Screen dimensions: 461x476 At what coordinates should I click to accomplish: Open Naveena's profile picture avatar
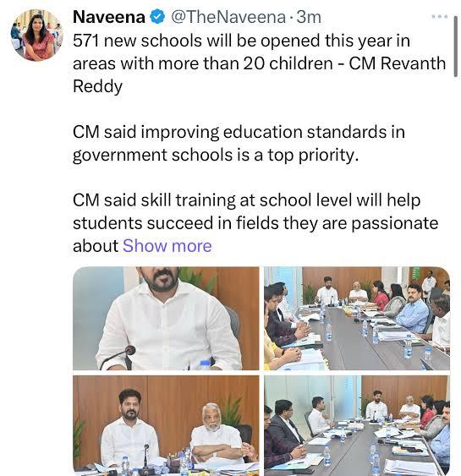(x=37, y=36)
